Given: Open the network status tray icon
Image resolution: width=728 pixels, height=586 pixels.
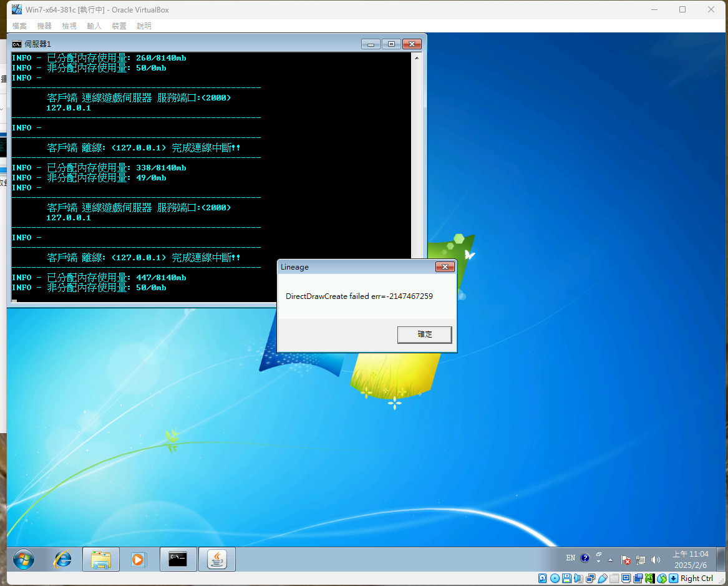Looking at the screenshot, I should tap(641, 560).
